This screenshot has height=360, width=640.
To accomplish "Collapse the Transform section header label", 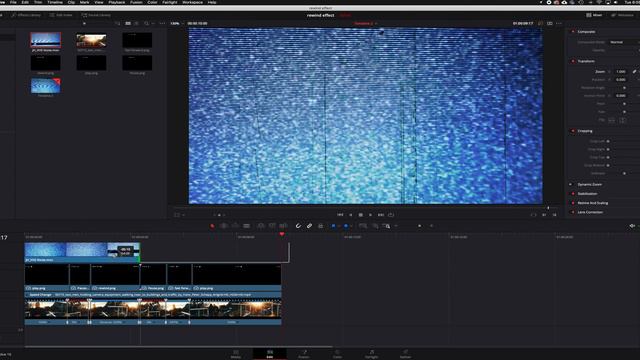I will point(586,61).
